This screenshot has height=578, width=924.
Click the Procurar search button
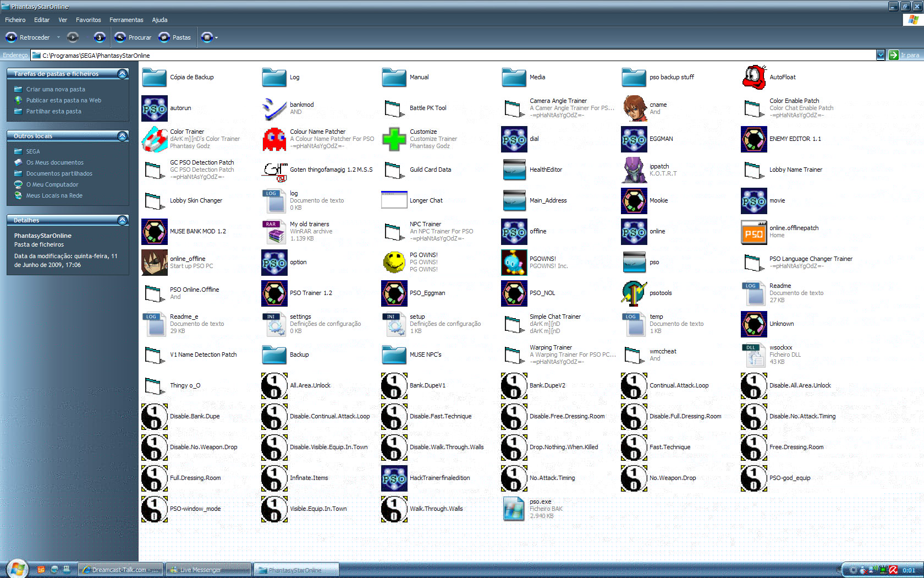coord(133,37)
